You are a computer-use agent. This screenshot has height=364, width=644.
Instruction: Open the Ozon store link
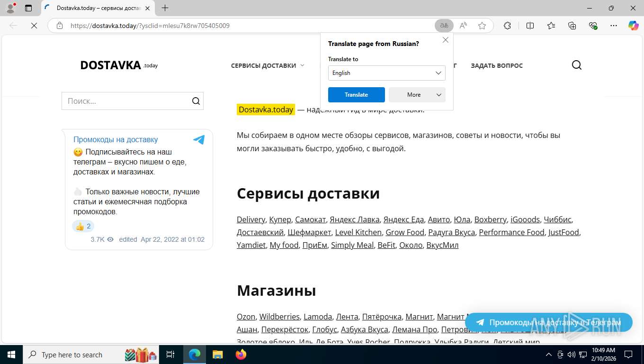pos(246,317)
